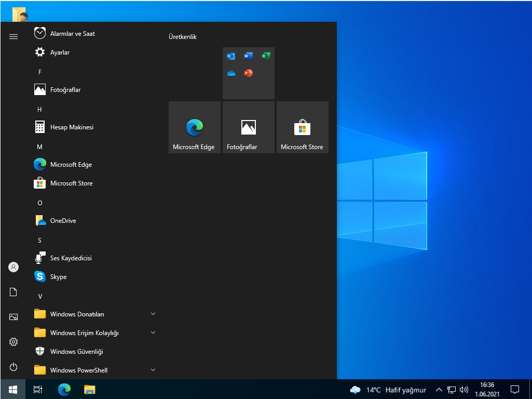The height and width of the screenshot is (399, 532).
Task: Click the Power icon in Start rail
Action: click(x=13, y=367)
